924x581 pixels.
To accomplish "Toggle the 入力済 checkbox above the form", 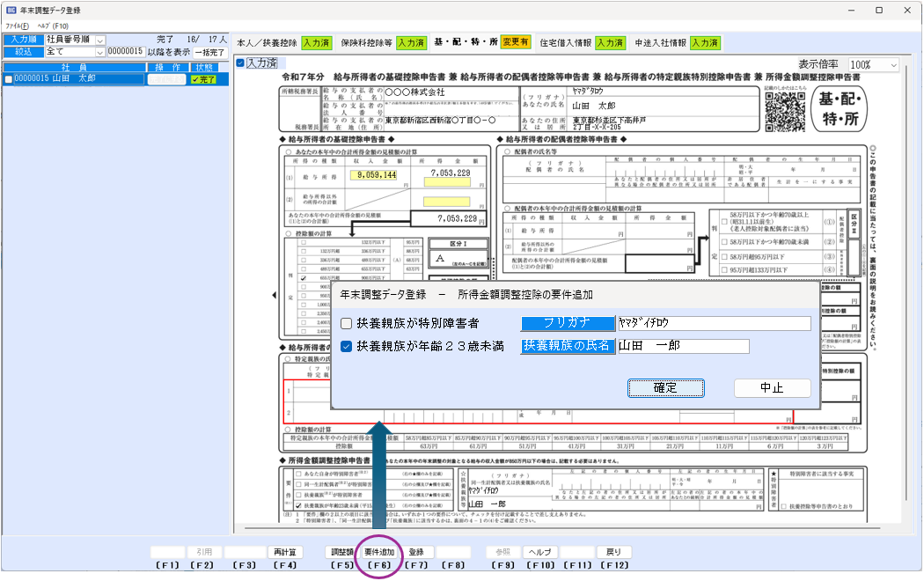I will pos(240,63).
